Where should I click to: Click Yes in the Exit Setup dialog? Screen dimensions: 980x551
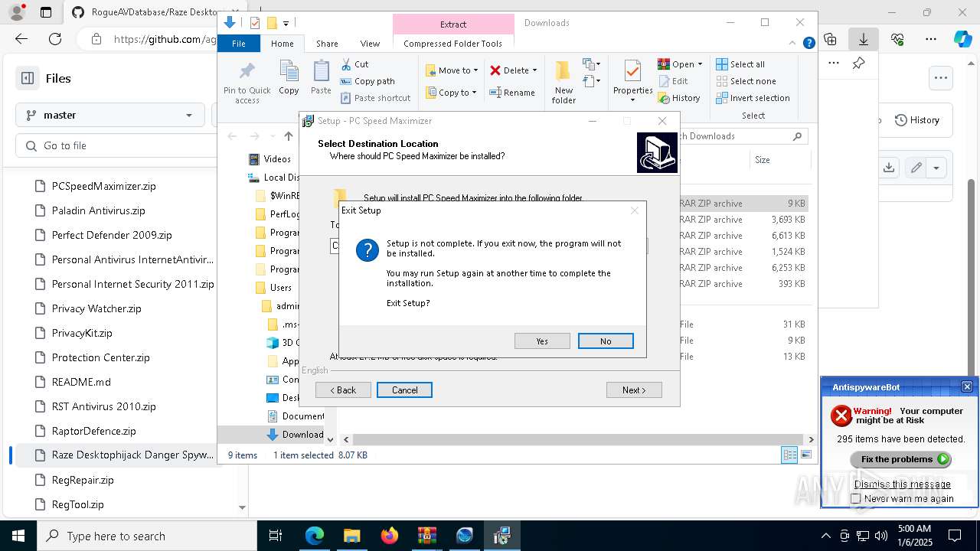(542, 341)
